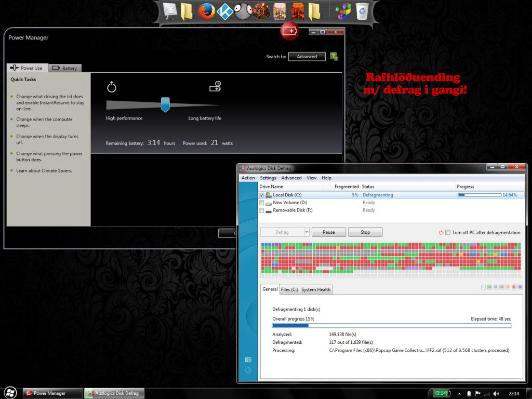
Task: Open the Action menu in Disk Defrag
Action: pos(248,178)
